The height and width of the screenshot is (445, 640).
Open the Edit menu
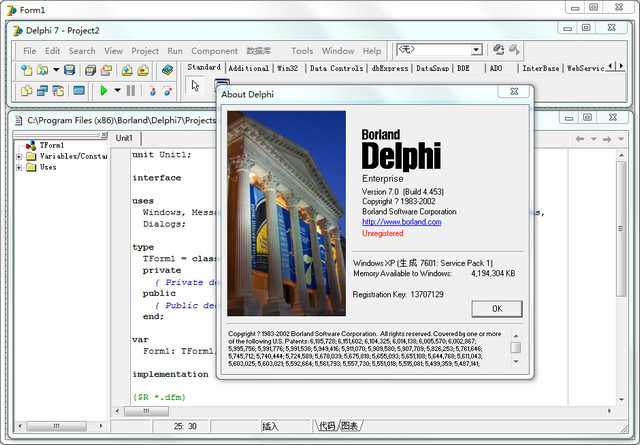52,51
